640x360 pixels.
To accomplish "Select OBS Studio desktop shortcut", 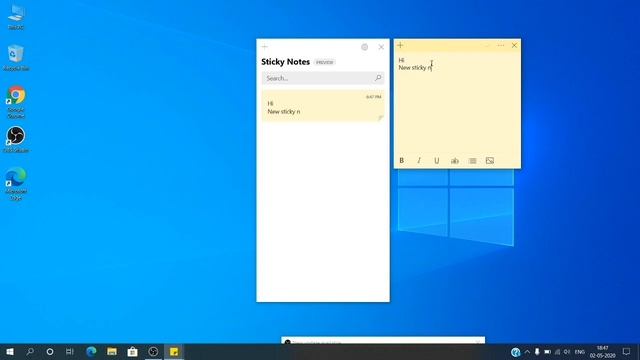I will tap(16, 140).
